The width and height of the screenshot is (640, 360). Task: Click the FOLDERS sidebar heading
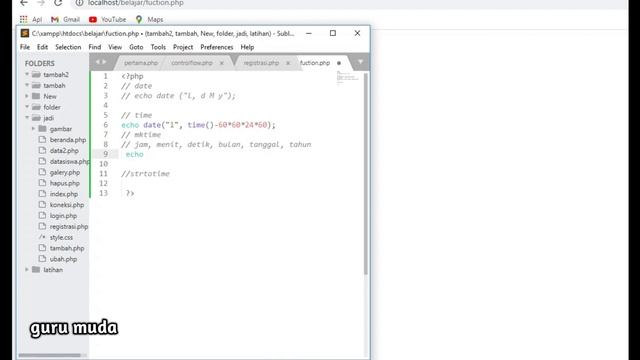(40, 63)
